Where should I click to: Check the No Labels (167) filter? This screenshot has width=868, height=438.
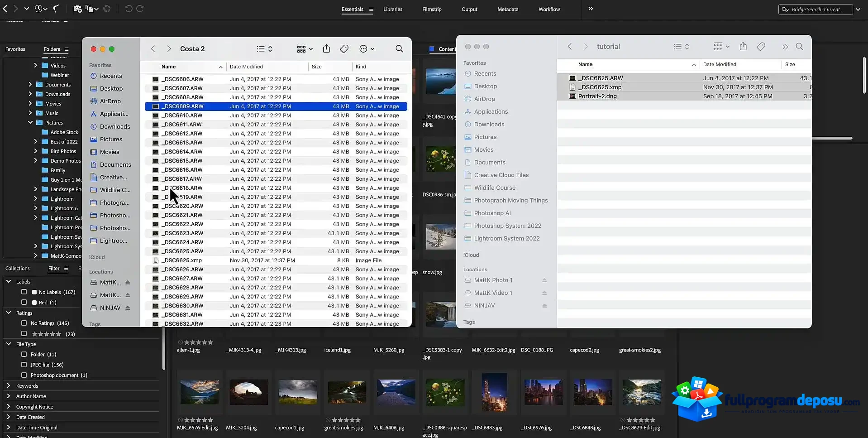point(24,292)
